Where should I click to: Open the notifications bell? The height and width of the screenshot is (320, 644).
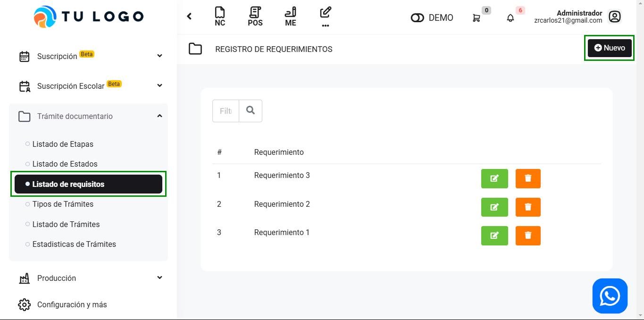pyautogui.click(x=510, y=18)
